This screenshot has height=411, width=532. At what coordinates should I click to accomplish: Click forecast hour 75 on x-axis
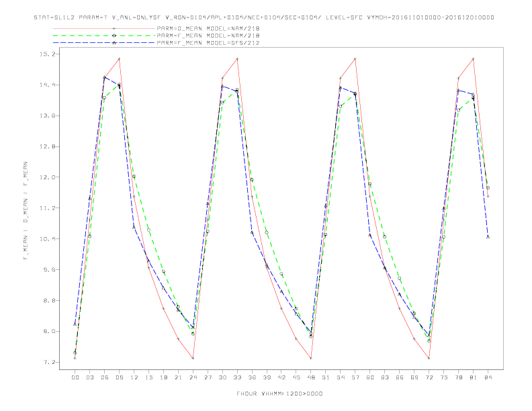pos(444,377)
